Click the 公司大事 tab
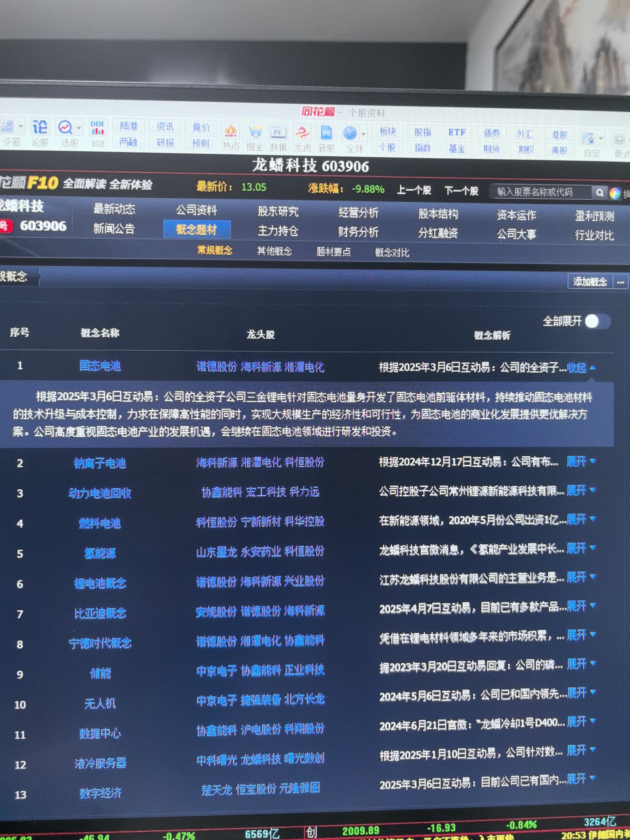 point(516,234)
